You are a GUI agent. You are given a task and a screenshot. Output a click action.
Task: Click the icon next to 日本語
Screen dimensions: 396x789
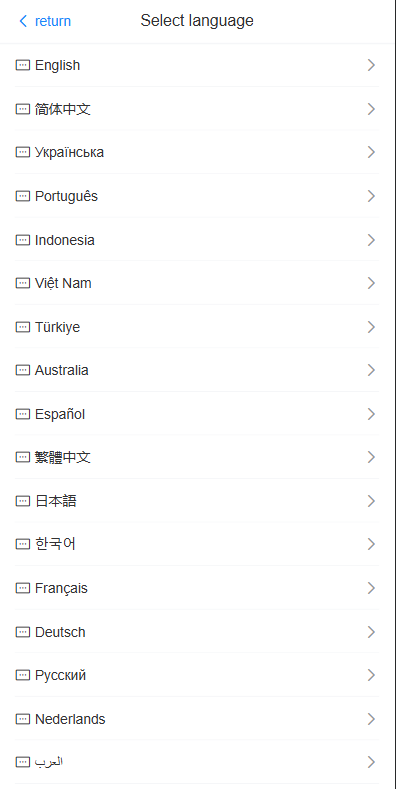pos(23,501)
